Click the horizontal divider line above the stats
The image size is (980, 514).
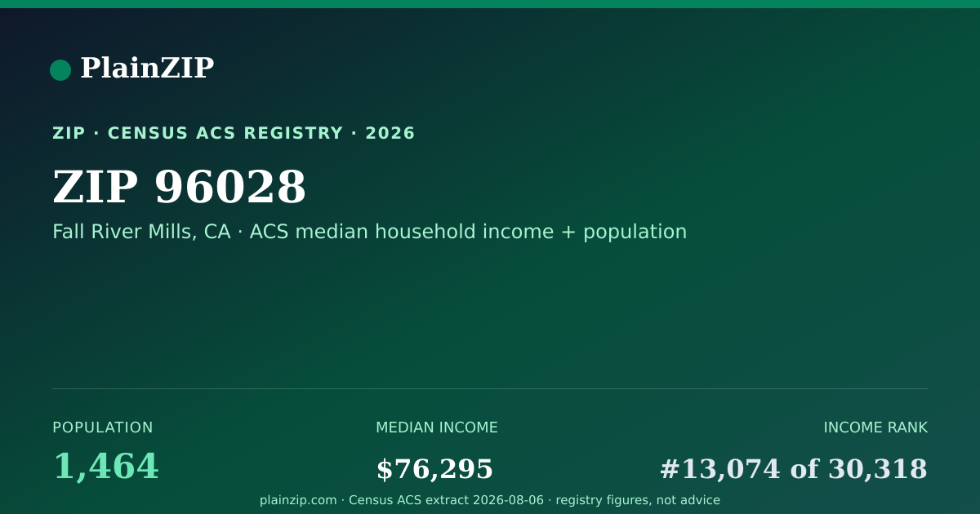[x=490, y=388]
